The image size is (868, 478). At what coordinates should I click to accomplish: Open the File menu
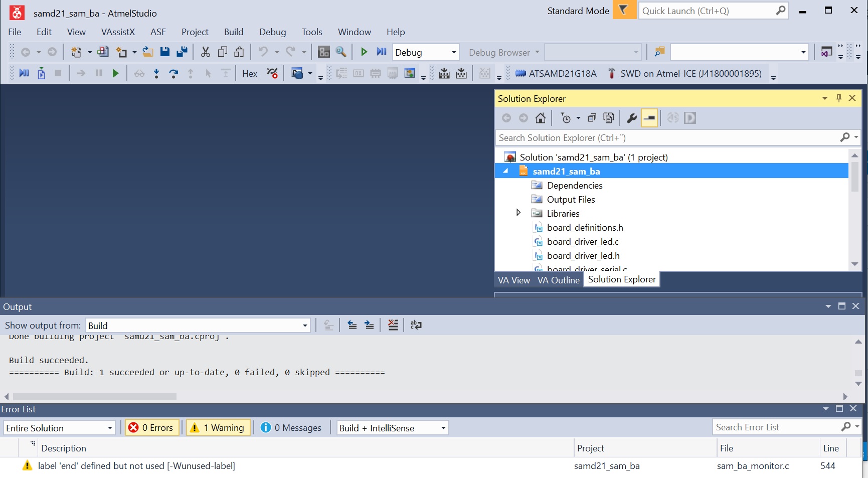click(15, 32)
